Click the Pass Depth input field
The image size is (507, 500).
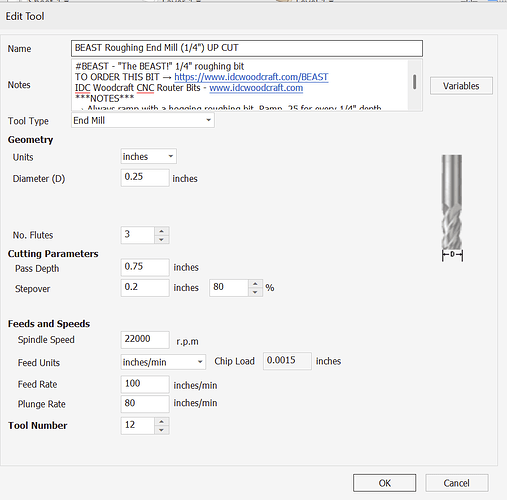pyautogui.click(x=145, y=267)
